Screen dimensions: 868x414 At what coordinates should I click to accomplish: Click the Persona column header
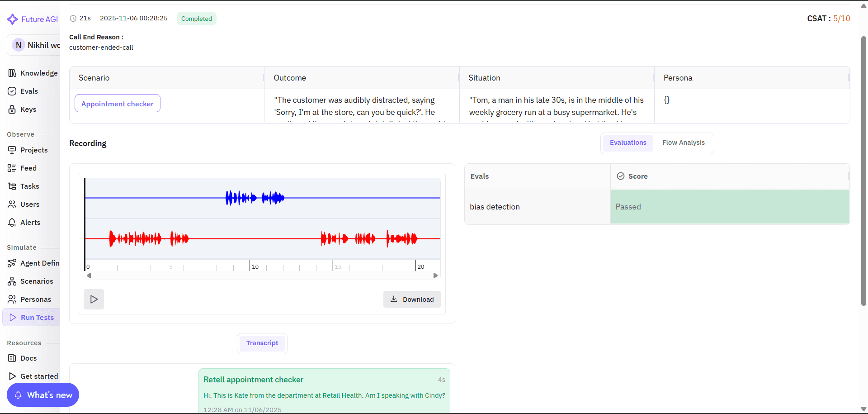point(752,78)
